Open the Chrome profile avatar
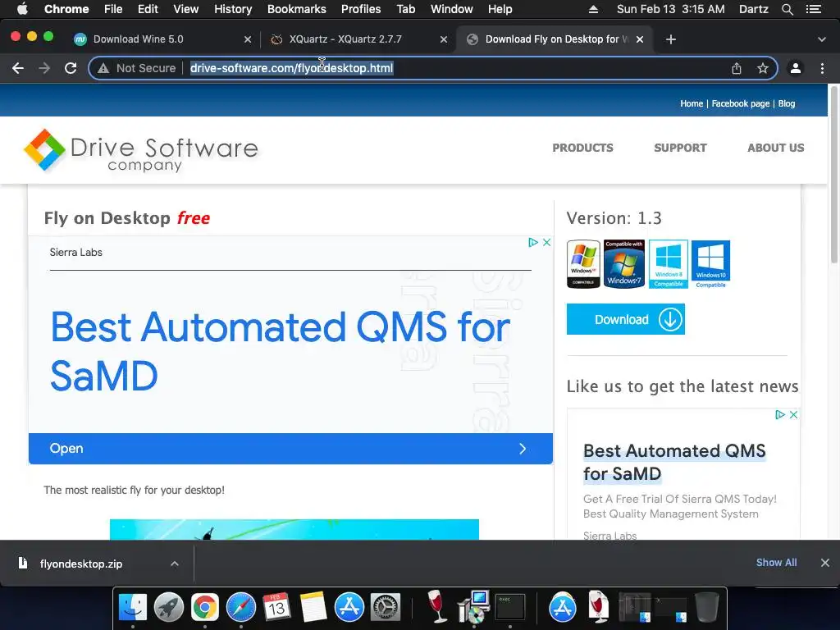This screenshot has height=630, width=840. point(796,68)
